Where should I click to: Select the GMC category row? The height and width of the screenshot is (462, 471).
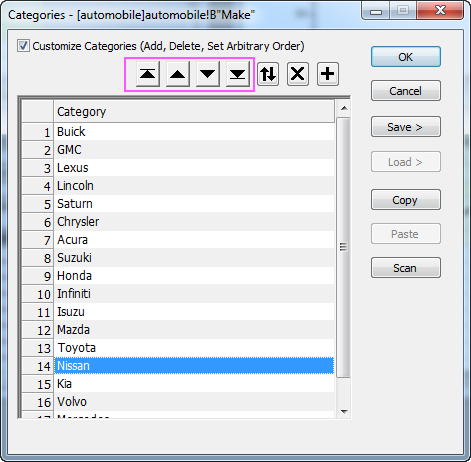point(194,150)
